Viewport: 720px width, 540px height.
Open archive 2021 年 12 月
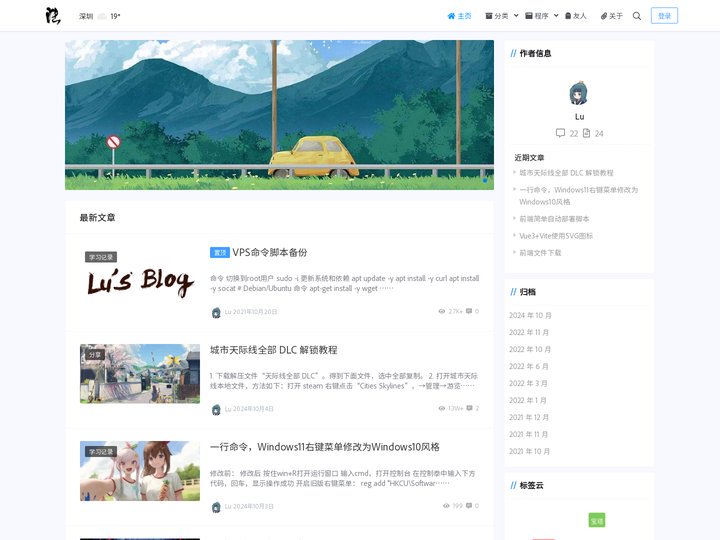pyautogui.click(x=529, y=417)
